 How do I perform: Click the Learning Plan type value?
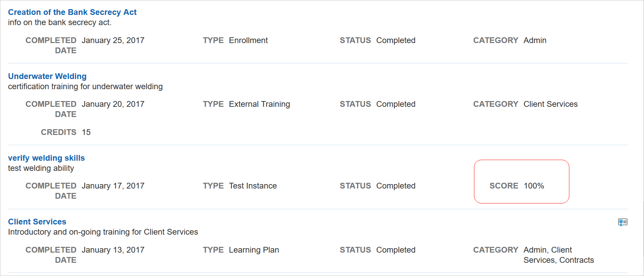pyautogui.click(x=254, y=250)
